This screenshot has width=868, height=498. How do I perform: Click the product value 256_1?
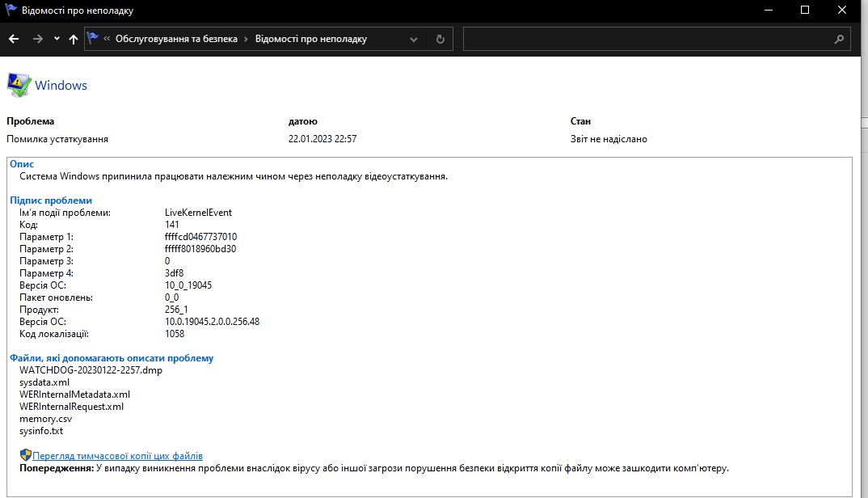click(x=176, y=309)
